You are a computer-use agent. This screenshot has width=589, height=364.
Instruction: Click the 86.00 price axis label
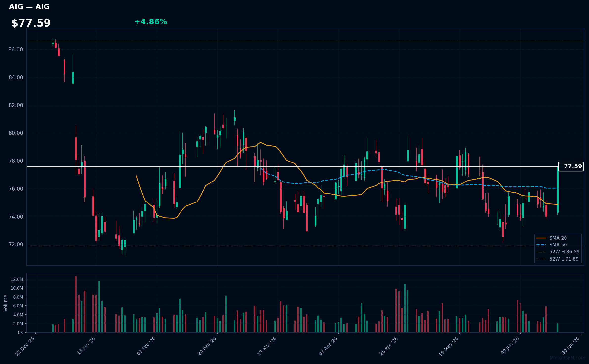(x=16, y=50)
